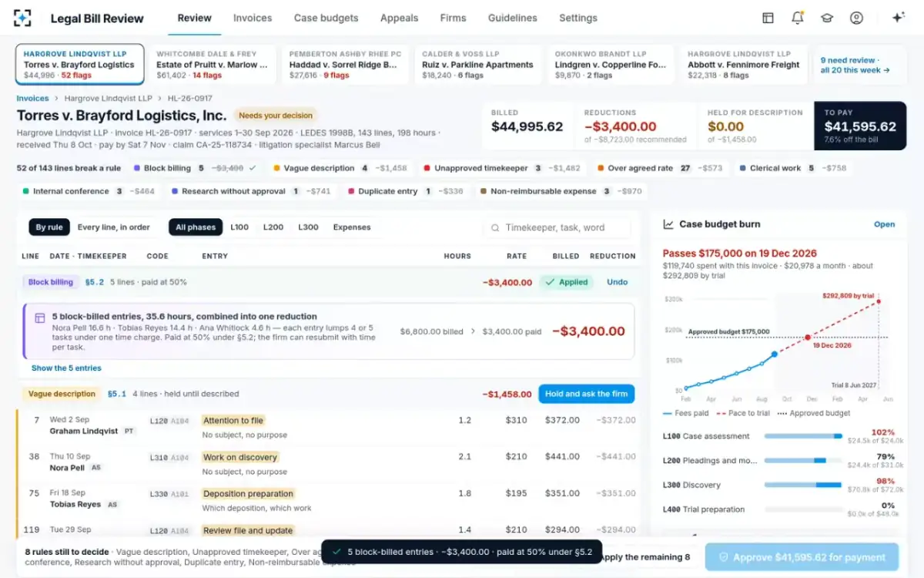Open the Settings tab
924x578 pixels.
(578, 18)
